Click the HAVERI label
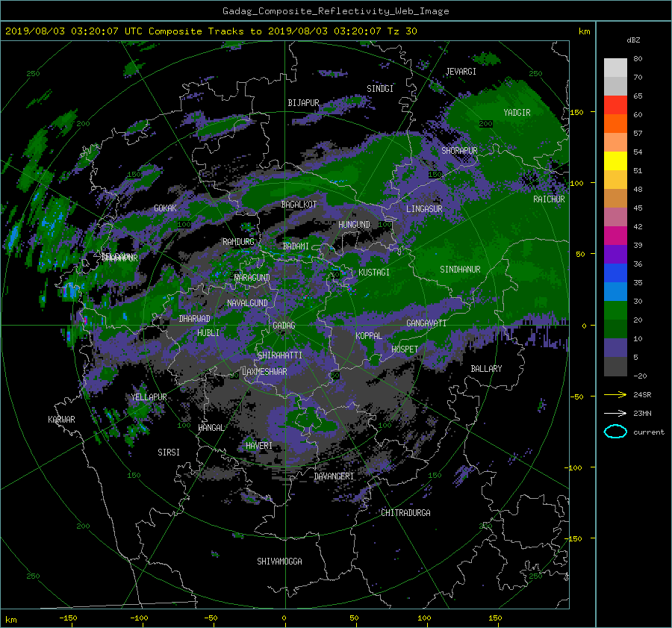This screenshot has height=628, width=672. pyautogui.click(x=259, y=447)
